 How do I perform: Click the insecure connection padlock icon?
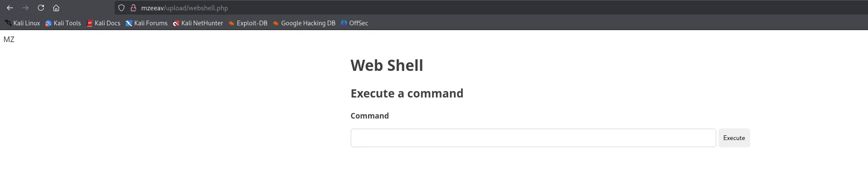[x=133, y=8]
